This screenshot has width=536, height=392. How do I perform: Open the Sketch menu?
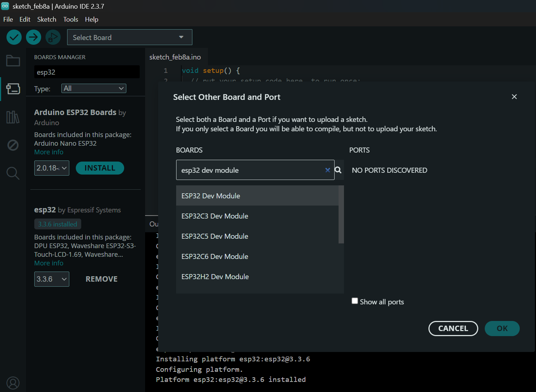(47, 19)
